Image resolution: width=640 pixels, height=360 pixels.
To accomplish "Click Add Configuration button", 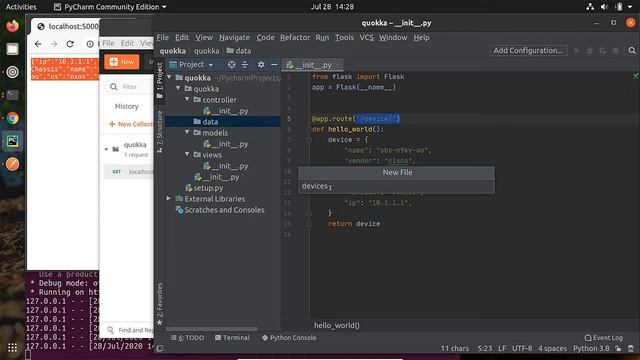I will [528, 51].
